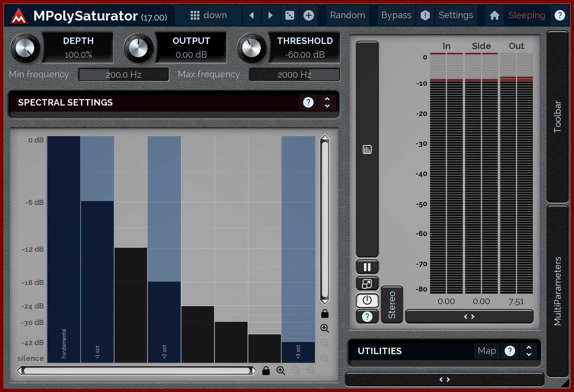Select the next preset arrow

pyautogui.click(x=270, y=15)
